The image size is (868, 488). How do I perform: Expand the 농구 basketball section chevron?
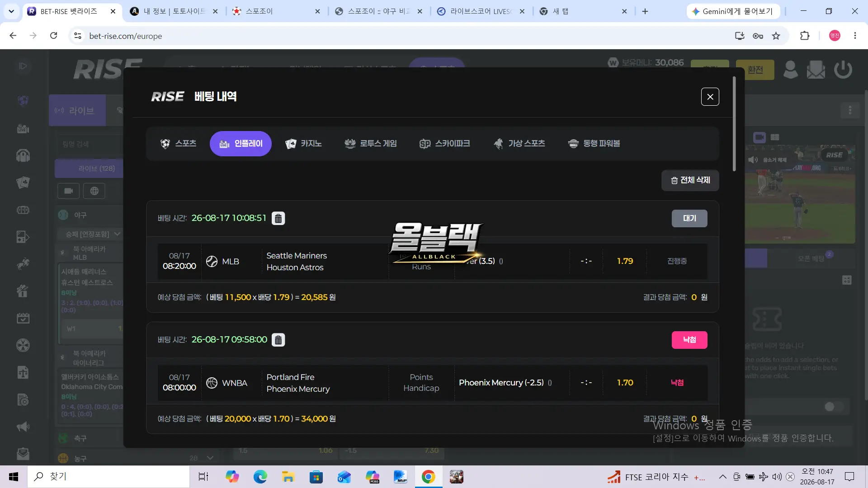210,458
